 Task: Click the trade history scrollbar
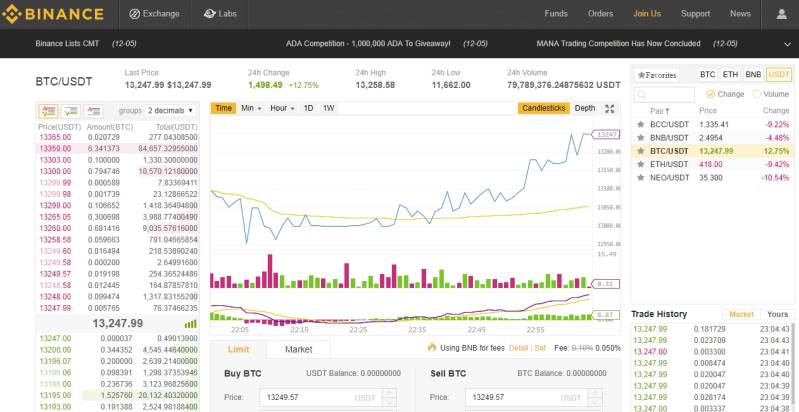795,367
